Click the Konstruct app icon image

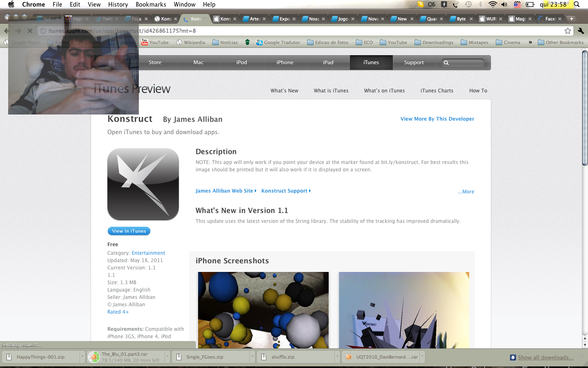coord(143,184)
